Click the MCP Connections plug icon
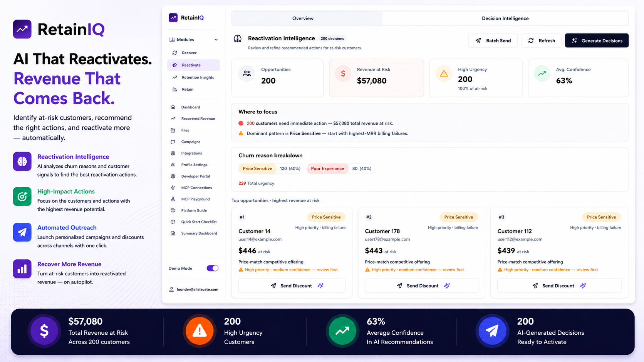Image resolution: width=644 pixels, height=362 pixels. pyautogui.click(x=173, y=188)
